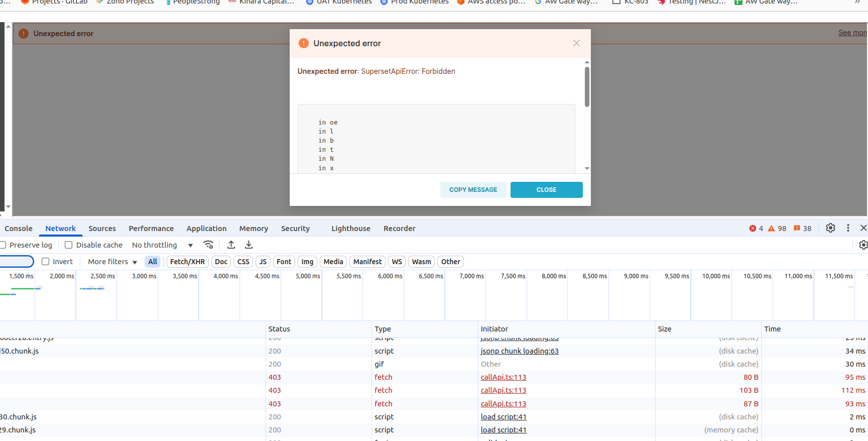Viewport: 868px width, 441px height.
Task: Select the Font filter
Action: tap(284, 262)
